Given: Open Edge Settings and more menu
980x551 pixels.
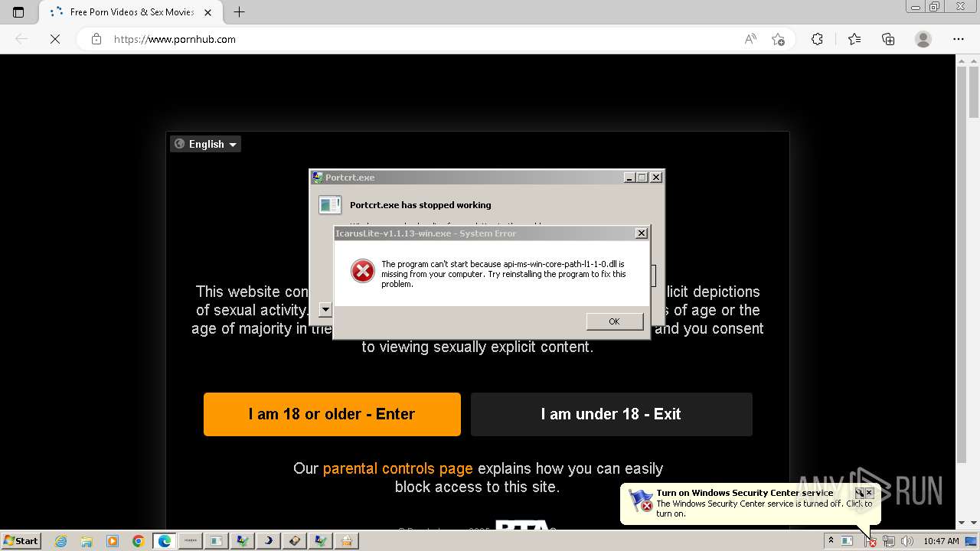Looking at the screenshot, I should pyautogui.click(x=959, y=39).
